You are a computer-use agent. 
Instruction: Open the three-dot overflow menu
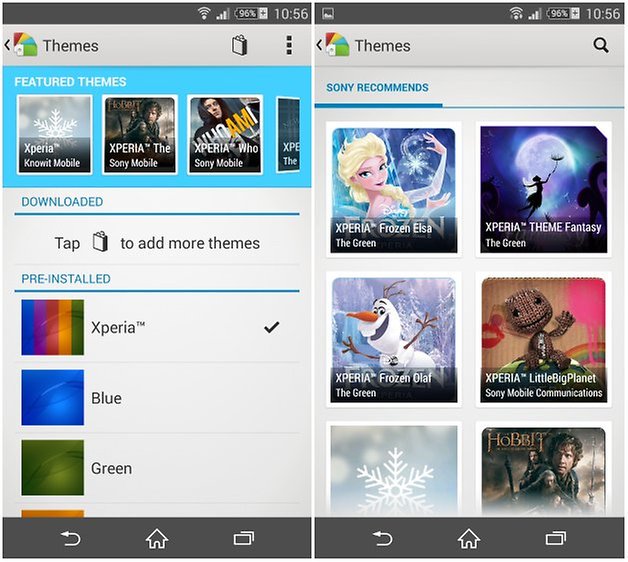tap(289, 45)
